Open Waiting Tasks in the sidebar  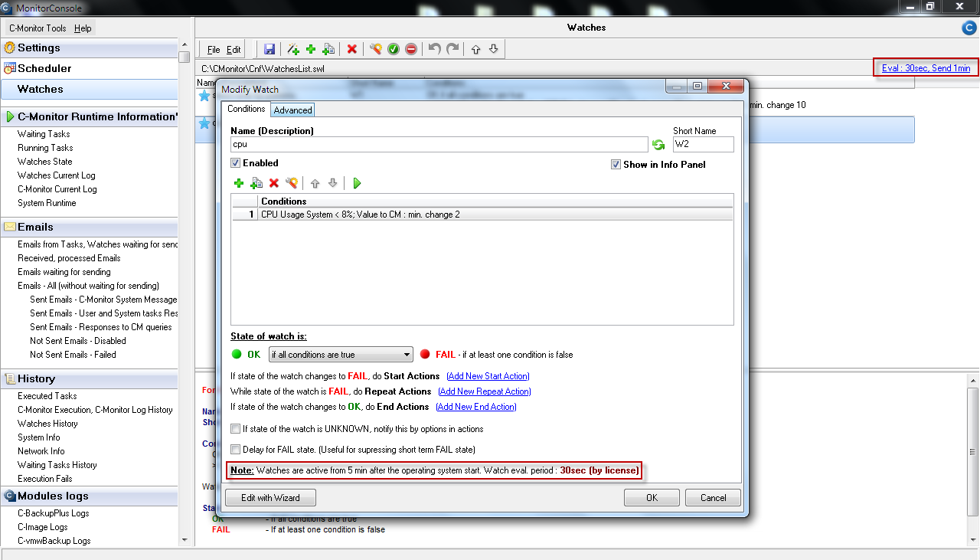(44, 134)
